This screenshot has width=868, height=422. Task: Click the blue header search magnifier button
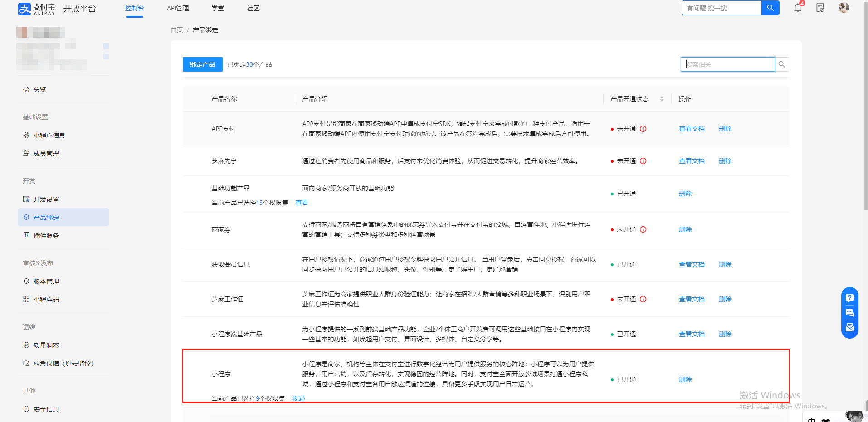pyautogui.click(x=770, y=8)
